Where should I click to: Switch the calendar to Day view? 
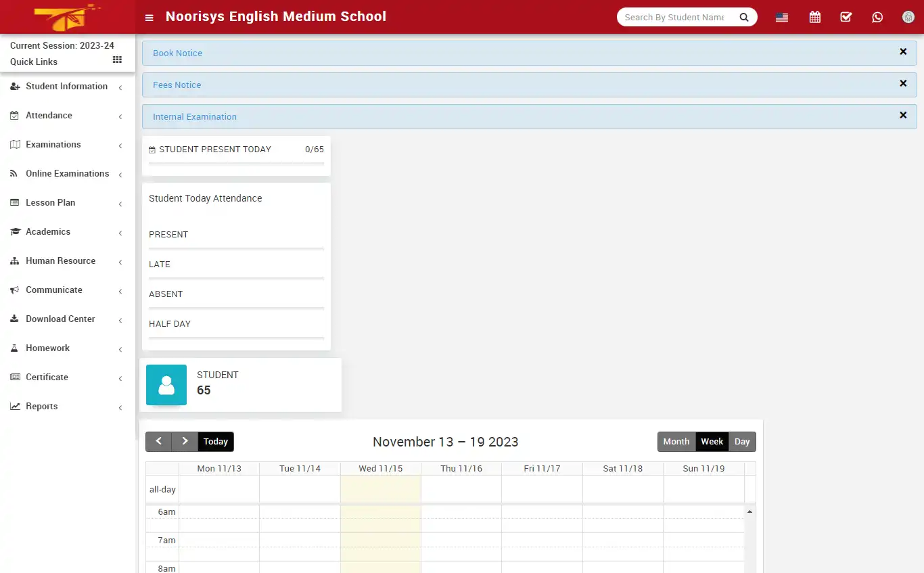pos(742,441)
